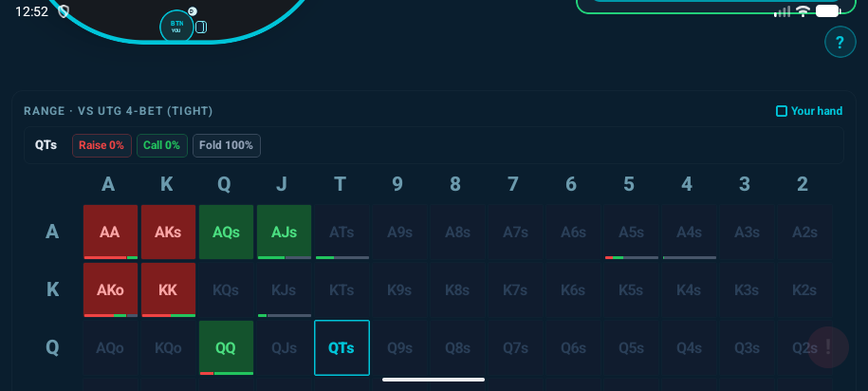Click the AKo hand cell
868x391 pixels.
(x=110, y=289)
